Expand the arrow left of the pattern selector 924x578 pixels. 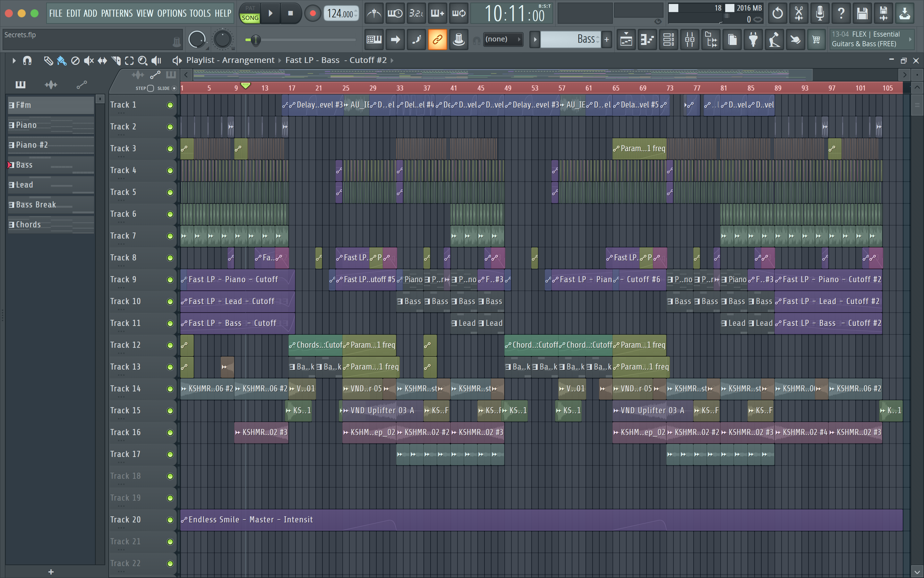tap(535, 39)
